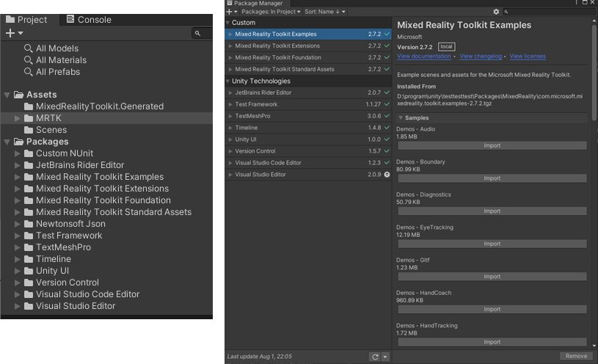Viewport: 598px width, 364px height.
Task: Click the refresh icon next to Last update
Action: coord(375,357)
